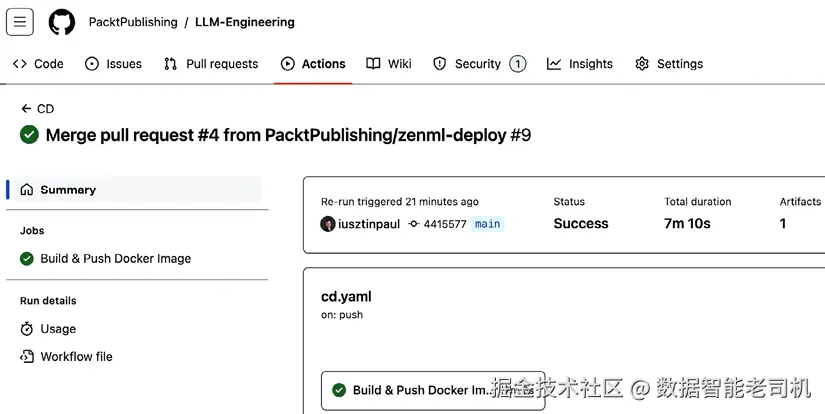Open the Code tab
825x414 pixels.
38,64
